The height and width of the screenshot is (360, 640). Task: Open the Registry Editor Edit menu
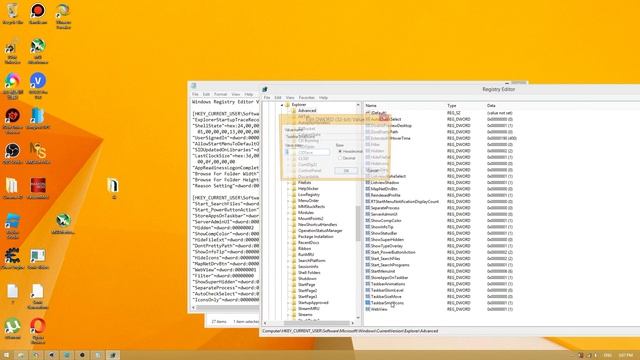278,98
